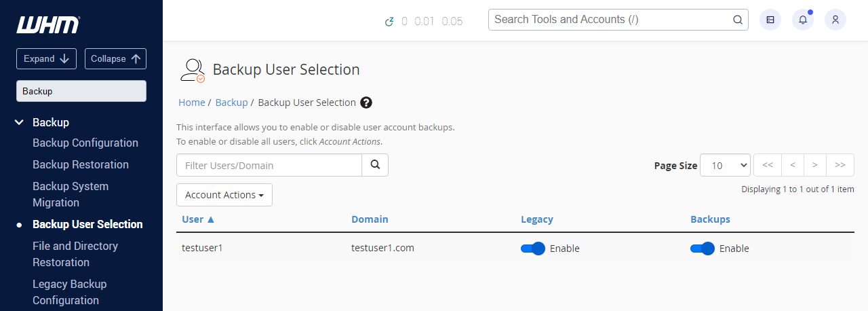Open the notifications bell
Screen dimensions: 868x311
(x=803, y=20)
